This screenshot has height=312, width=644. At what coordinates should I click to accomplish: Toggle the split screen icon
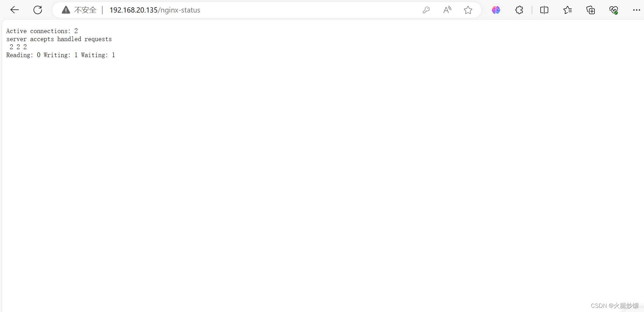[x=544, y=10]
